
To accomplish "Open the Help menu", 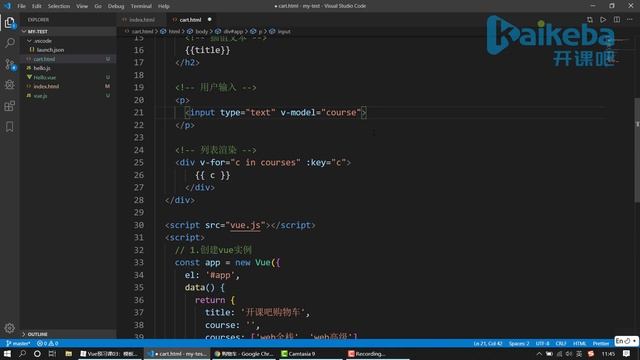I will 164,6.
